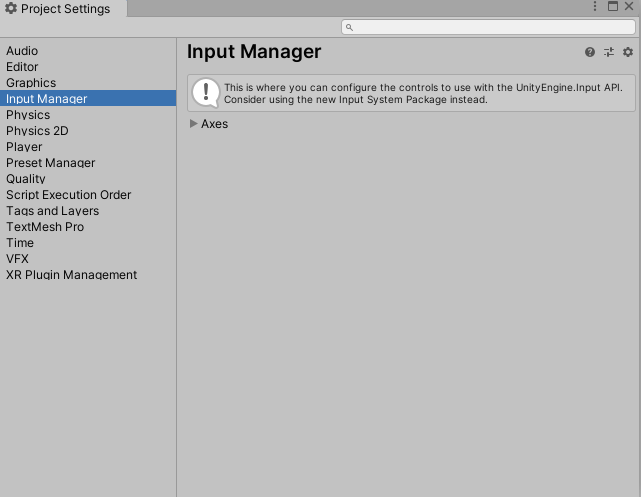Screen dimensions: 641x497
Task: Select the Project Settings tab
Action: [x=64, y=9]
